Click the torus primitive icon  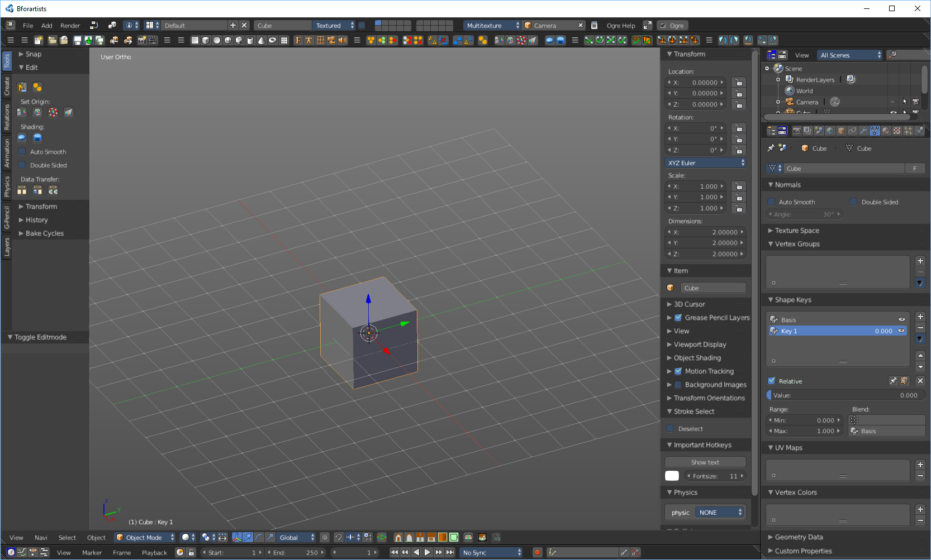(272, 40)
